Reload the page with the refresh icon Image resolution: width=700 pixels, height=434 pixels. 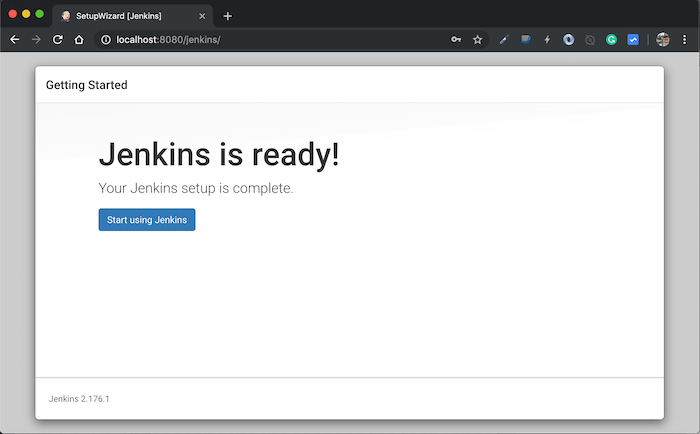[x=58, y=40]
